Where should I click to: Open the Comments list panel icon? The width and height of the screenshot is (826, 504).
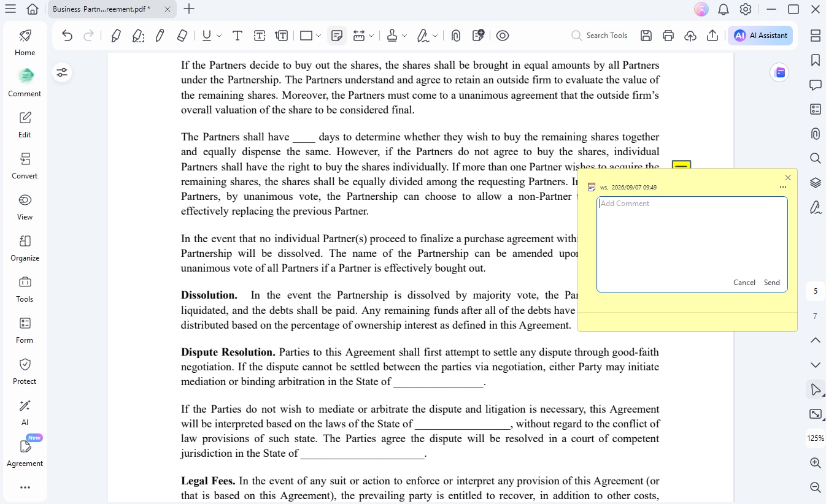coord(816,85)
